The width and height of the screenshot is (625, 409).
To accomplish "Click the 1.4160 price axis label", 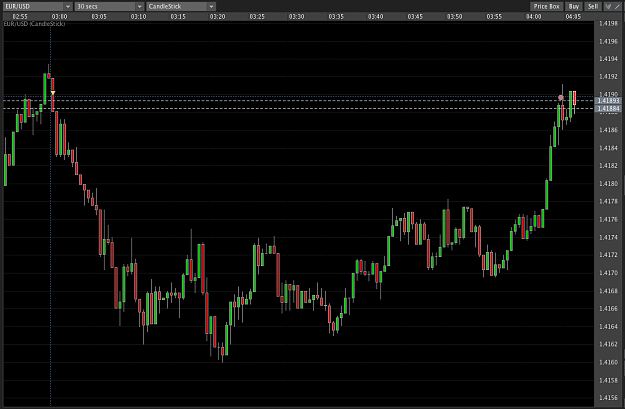I will click(608, 362).
